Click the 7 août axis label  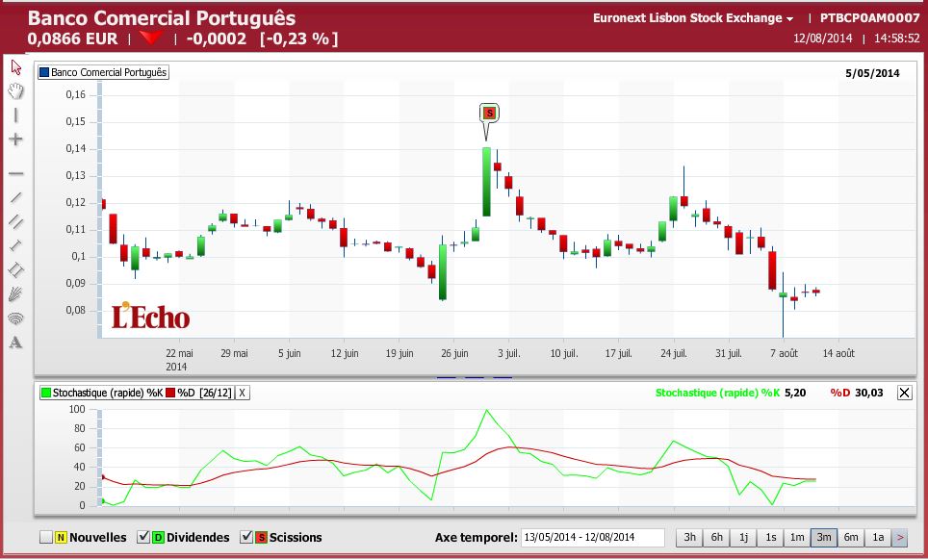click(784, 354)
